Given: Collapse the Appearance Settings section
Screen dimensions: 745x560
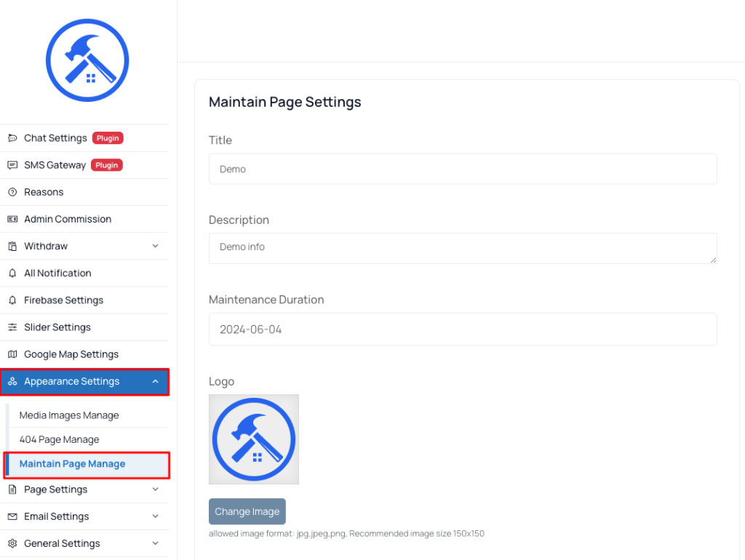Looking at the screenshot, I should click(x=156, y=381).
